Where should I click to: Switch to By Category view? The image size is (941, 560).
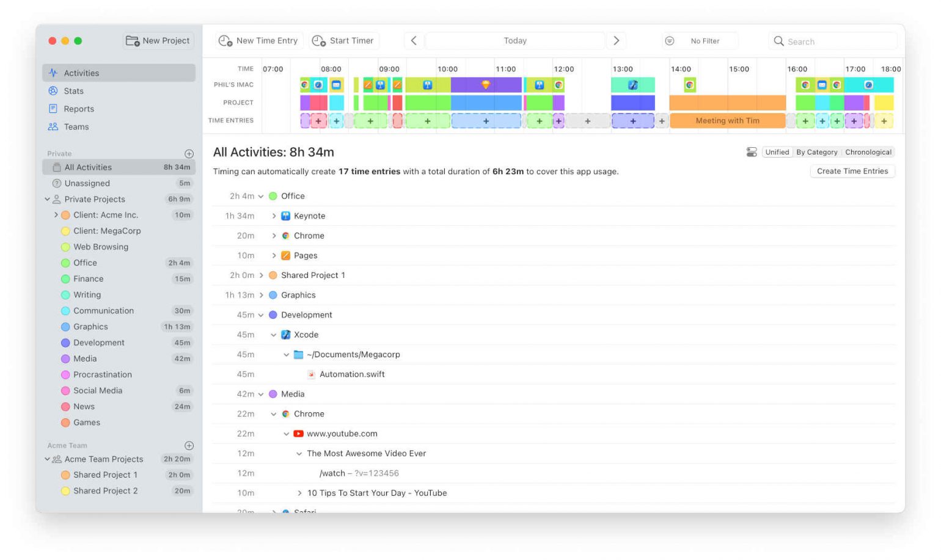pos(817,152)
